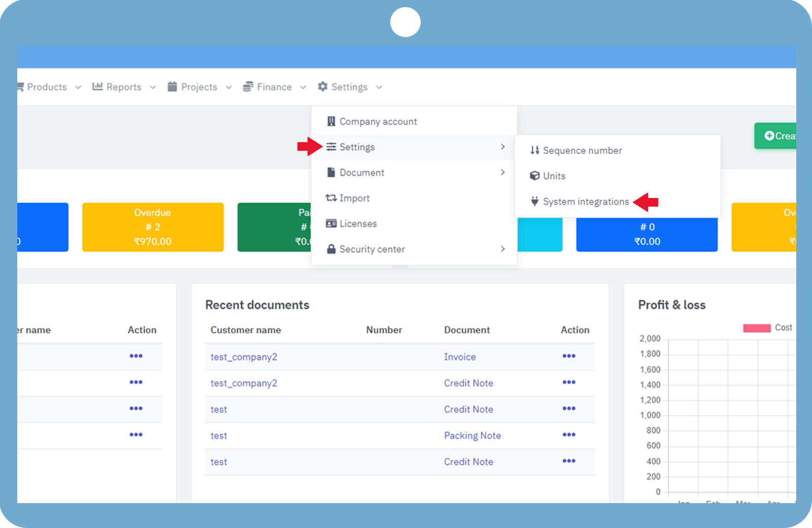The height and width of the screenshot is (528, 812).
Task: Click the Company account building icon
Action: coord(331,121)
